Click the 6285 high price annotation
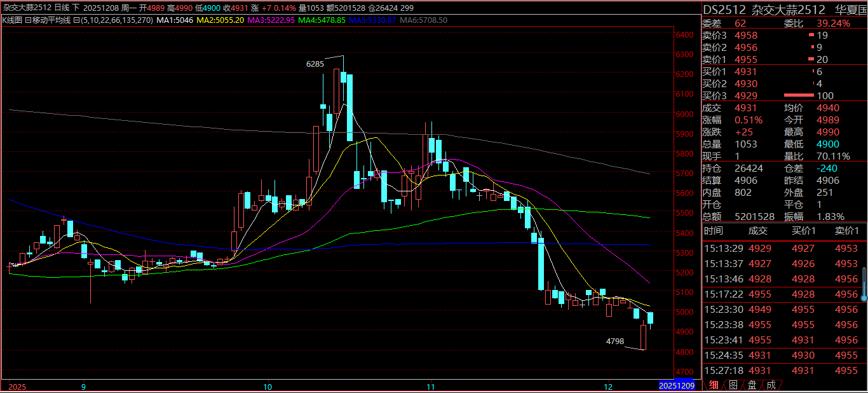Image resolution: width=868 pixels, height=393 pixels. pyautogui.click(x=315, y=64)
